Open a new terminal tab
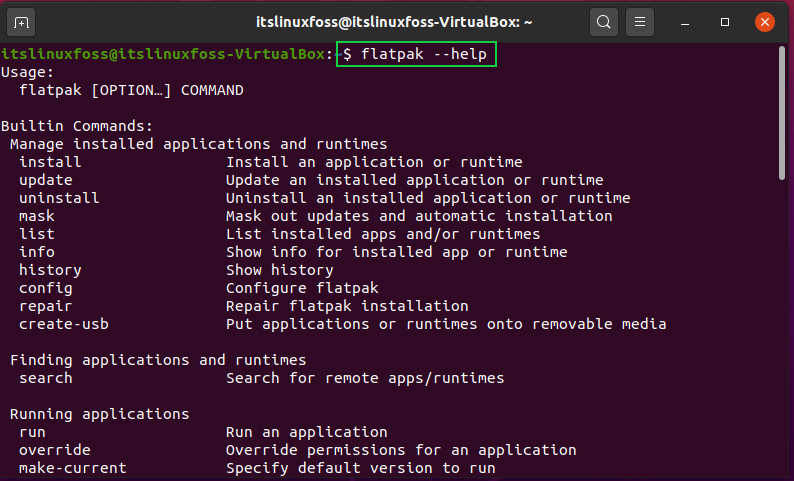 [x=21, y=22]
